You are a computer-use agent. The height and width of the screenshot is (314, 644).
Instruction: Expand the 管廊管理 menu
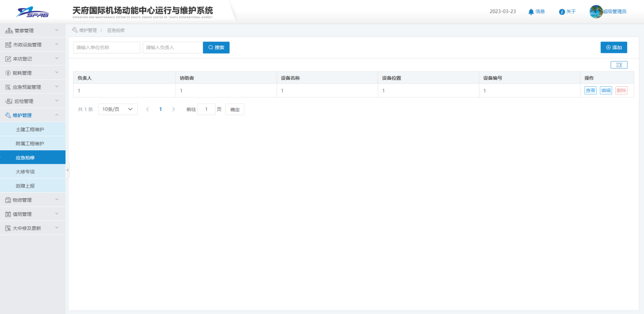pos(32,30)
